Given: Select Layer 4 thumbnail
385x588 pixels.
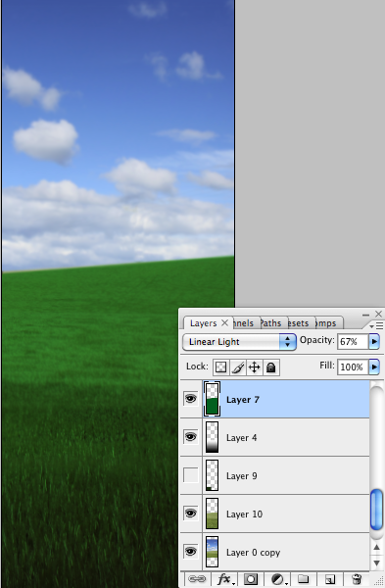Looking at the screenshot, I should (212, 437).
